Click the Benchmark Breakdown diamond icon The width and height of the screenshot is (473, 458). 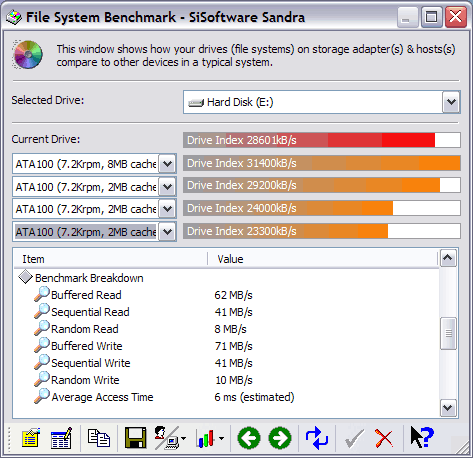tap(25, 277)
